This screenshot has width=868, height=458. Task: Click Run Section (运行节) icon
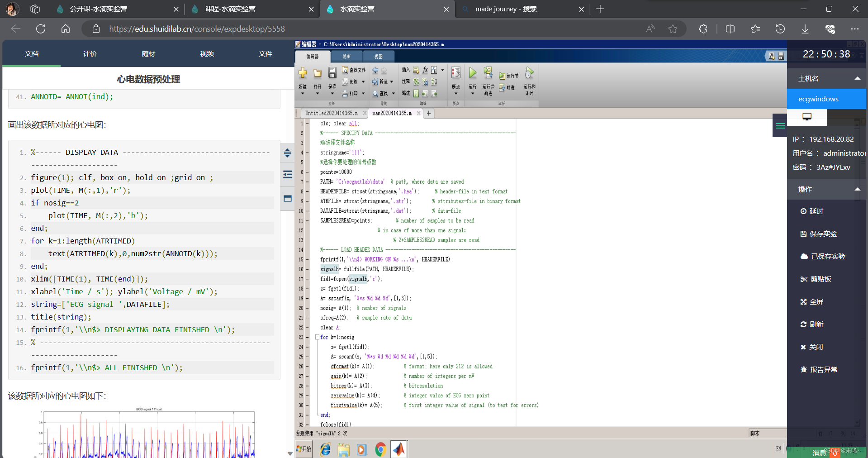(x=502, y=76)
